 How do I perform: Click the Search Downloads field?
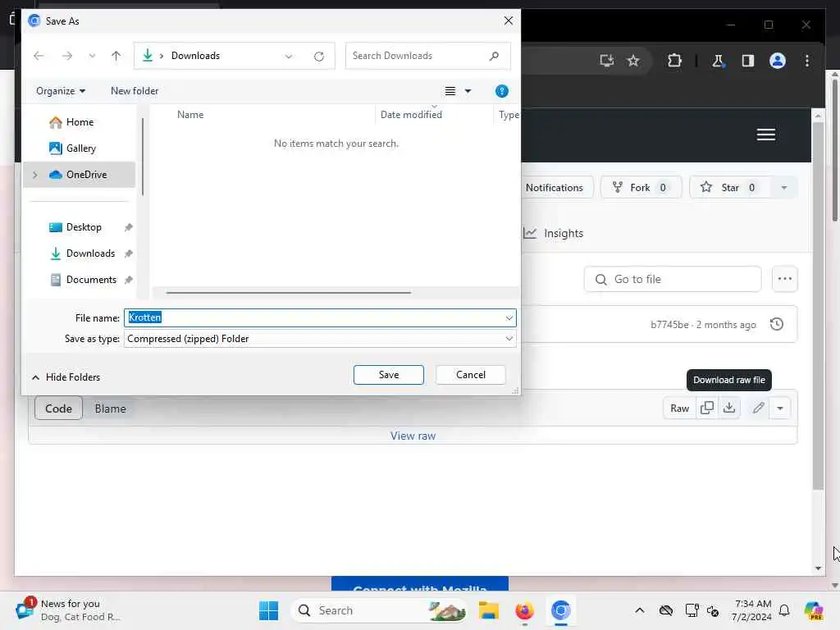click(427, 56)
